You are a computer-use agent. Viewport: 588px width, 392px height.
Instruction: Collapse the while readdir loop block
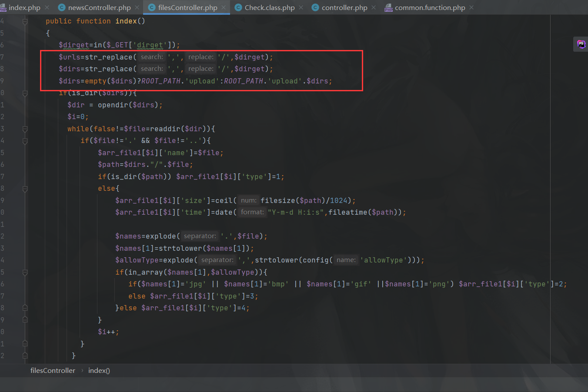25,129
